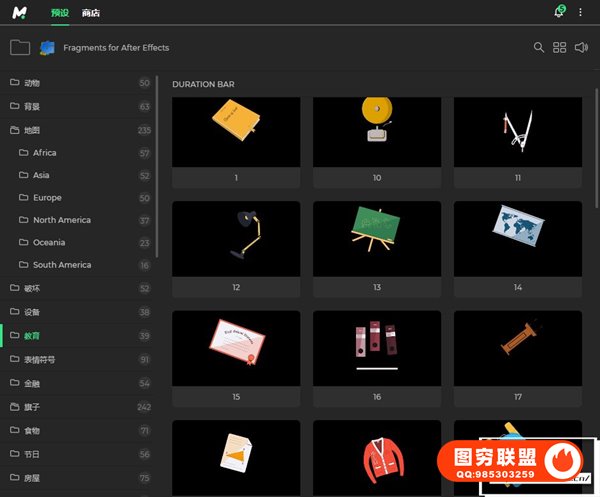Click the Motion Factory logo icon
Screen dimensions: 600x497
pyautogui.click(x=20, y=12)
